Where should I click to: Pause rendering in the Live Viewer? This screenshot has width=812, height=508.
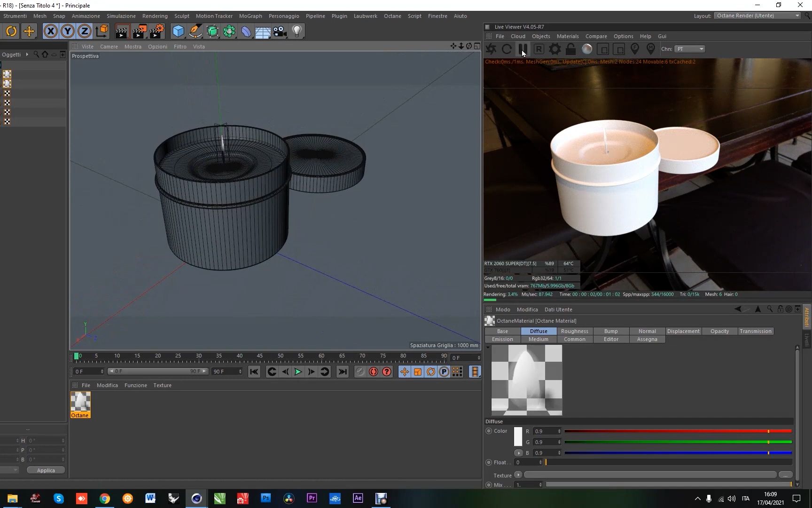(523, 49)
